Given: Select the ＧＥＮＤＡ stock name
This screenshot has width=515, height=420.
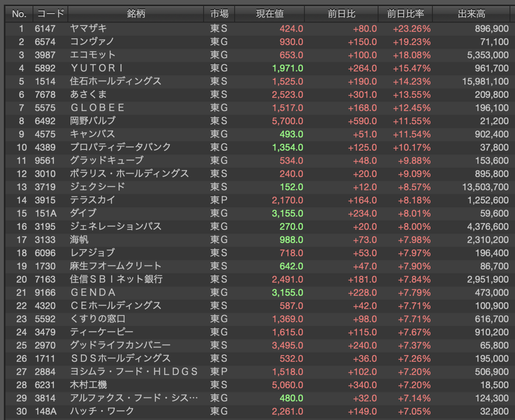Looking at the screenshot, I should 93,292.
